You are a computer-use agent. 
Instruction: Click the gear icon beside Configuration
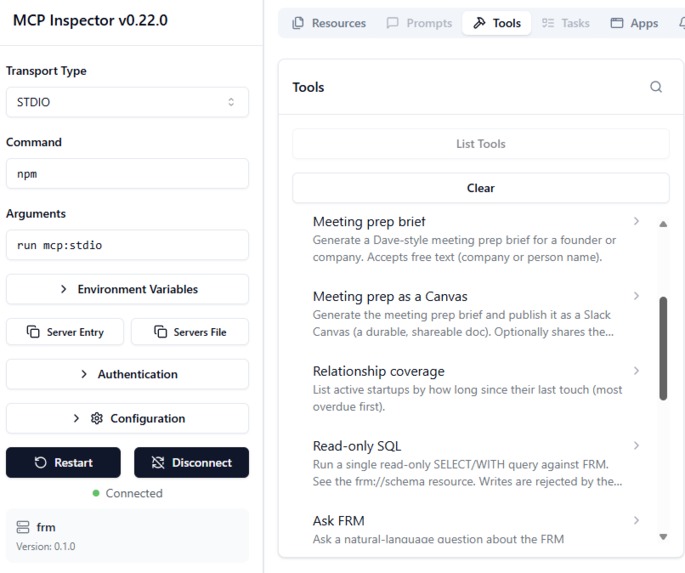point(97,418)
